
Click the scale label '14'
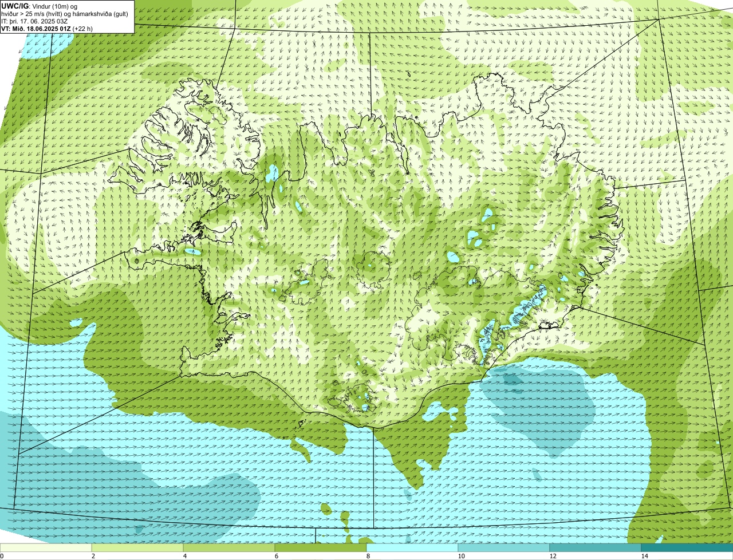pos(644,556)
